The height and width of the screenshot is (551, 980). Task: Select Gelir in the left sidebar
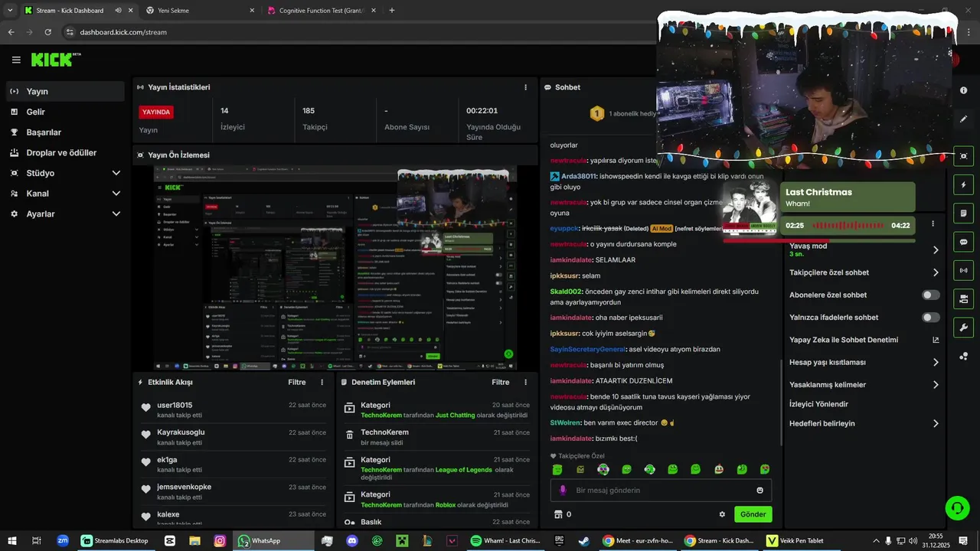coord(65,112)
